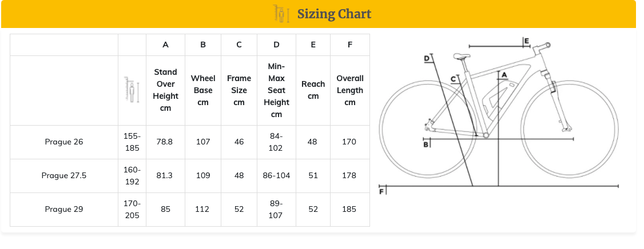Click the Stand Over Height column header
644x249 pixels.
[x=165, y=90]
